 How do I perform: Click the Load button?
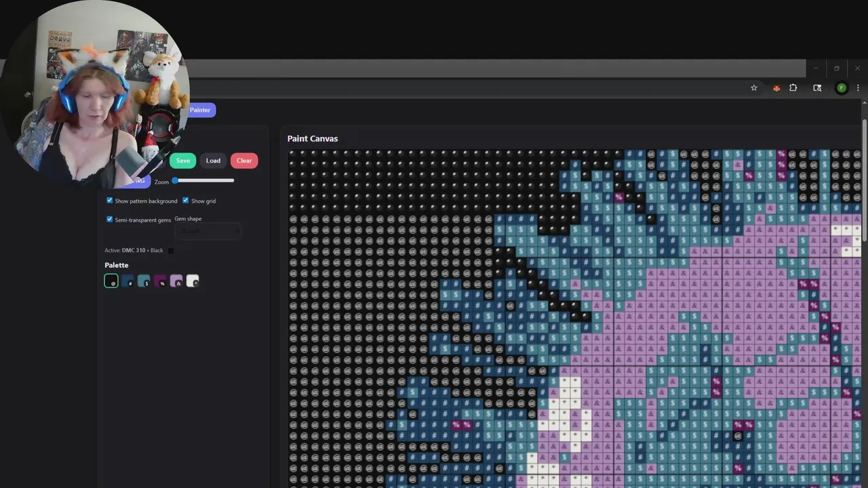[213, 161]
